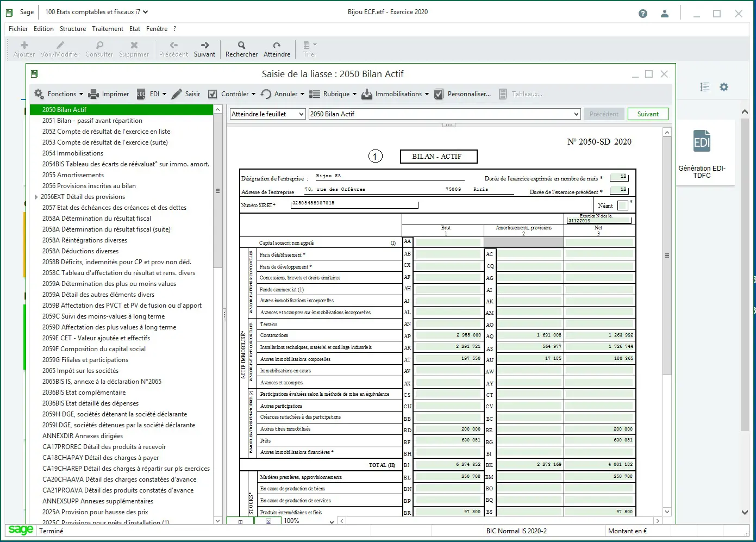The width and height of the screenshot is (756, 542).
Task: Open the Immobilisations toolbar icon
Action: coord(367,94)
